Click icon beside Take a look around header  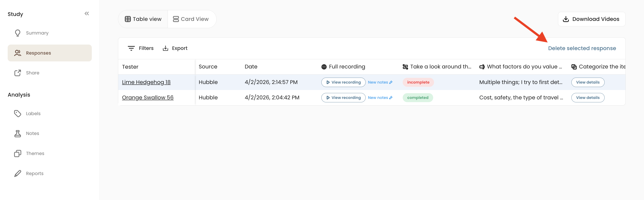(405, 67)
